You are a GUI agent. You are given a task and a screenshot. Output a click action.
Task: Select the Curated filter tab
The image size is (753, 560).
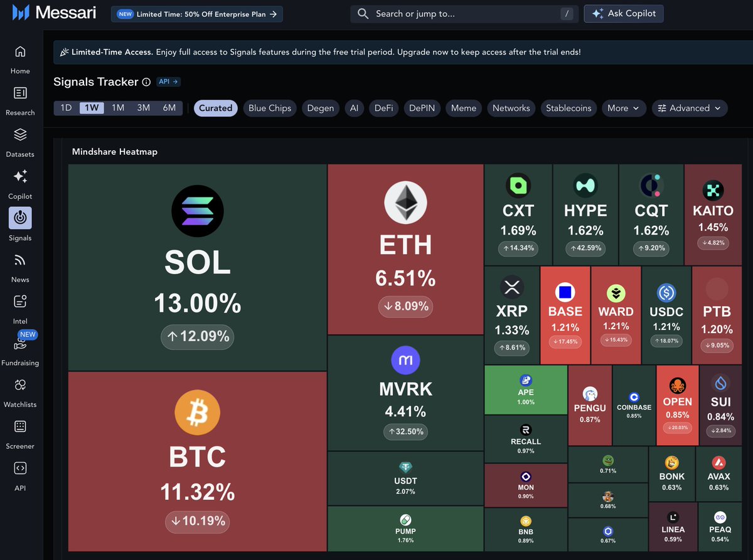[216, 108]
